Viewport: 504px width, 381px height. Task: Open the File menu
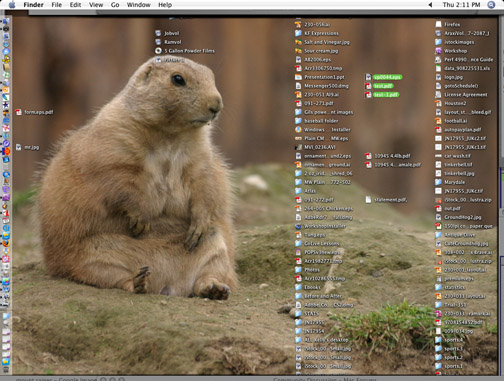[x=56, y=5]
